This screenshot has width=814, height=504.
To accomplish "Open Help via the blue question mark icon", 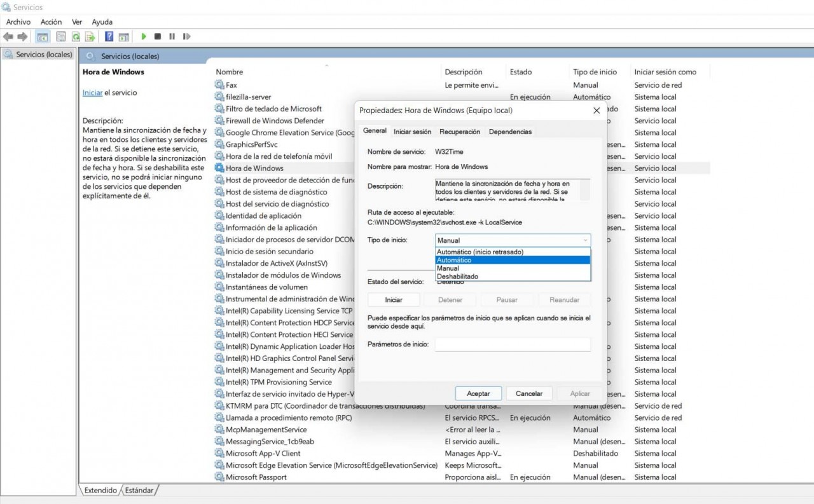I will coord(109,37).
